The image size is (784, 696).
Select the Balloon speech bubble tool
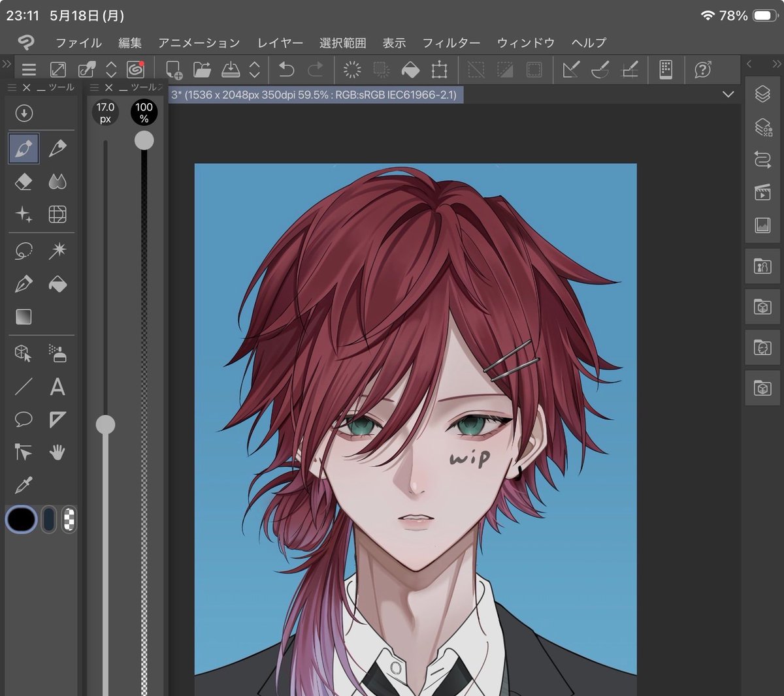pyautogui.click(x=24, y=419)
